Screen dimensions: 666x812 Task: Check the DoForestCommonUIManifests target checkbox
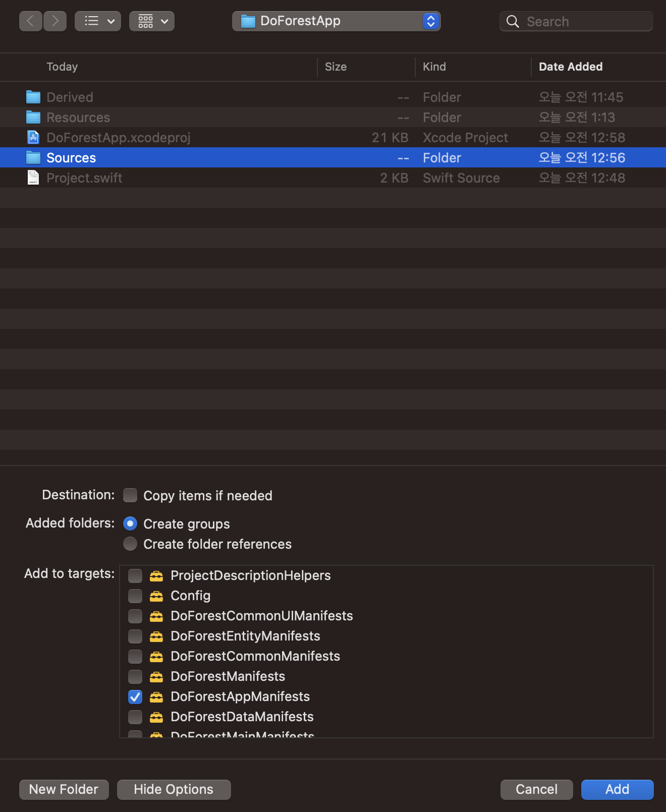[x=135, y=616]
